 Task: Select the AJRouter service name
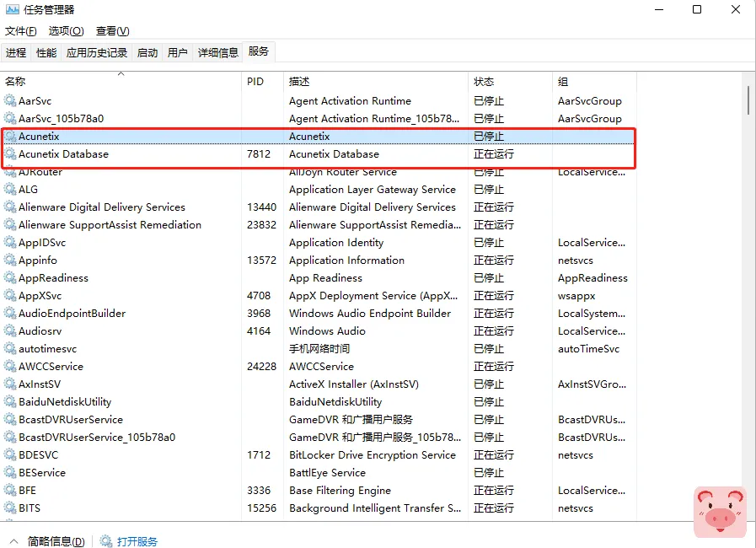click(40, 172)
